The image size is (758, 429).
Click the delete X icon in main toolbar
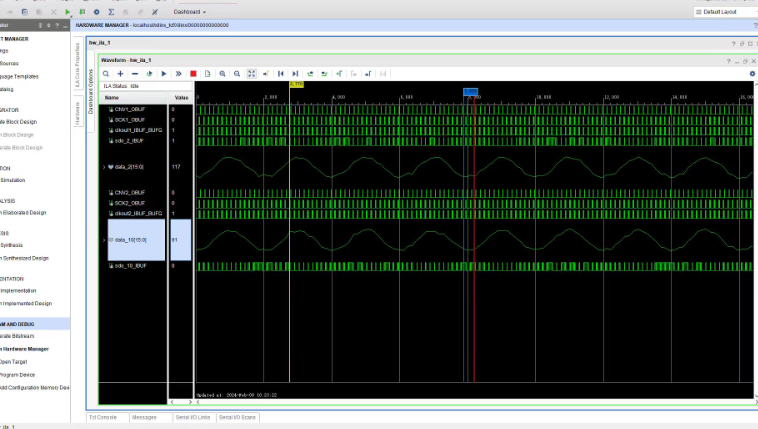(x=54, y=12)
